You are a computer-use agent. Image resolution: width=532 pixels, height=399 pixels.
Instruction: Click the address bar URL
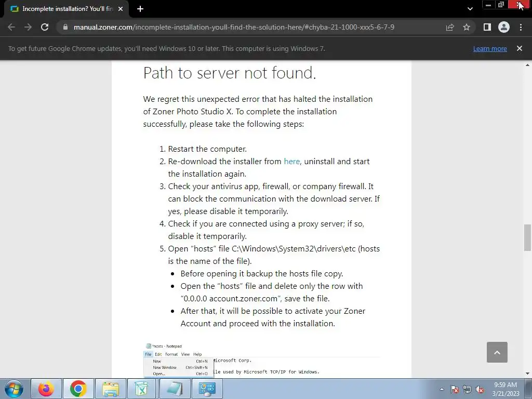coord(234,27)
